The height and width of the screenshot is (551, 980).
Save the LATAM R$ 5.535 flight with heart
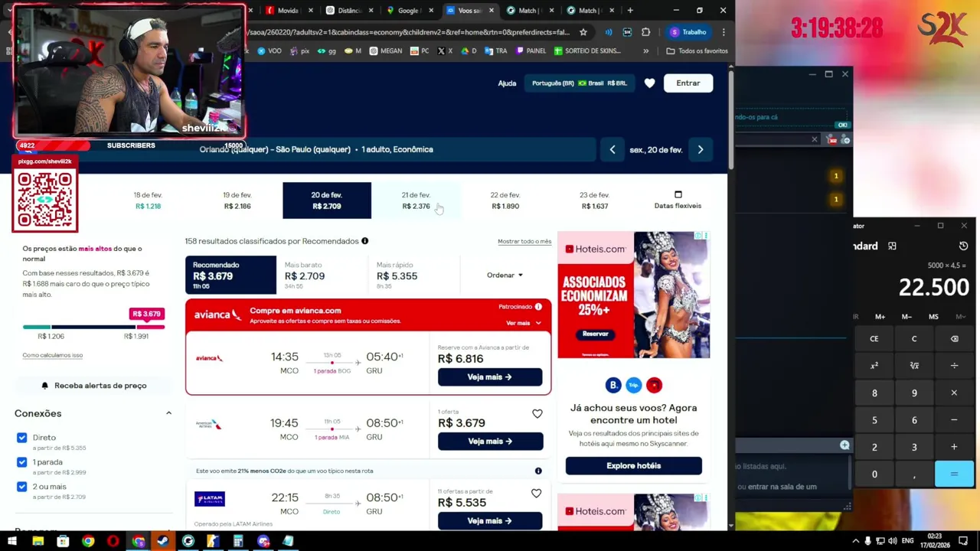[x=537, y=494]
